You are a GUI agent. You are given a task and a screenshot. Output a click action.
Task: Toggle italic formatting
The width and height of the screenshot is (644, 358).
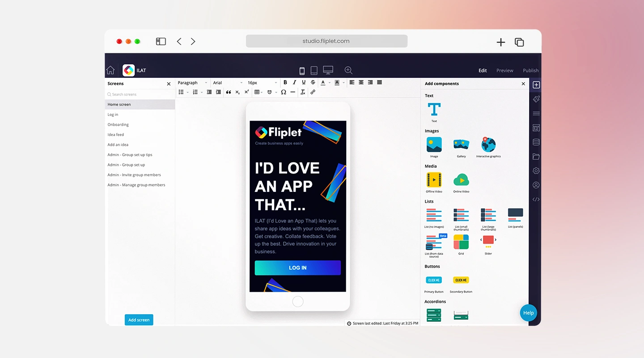click(294, 82)
